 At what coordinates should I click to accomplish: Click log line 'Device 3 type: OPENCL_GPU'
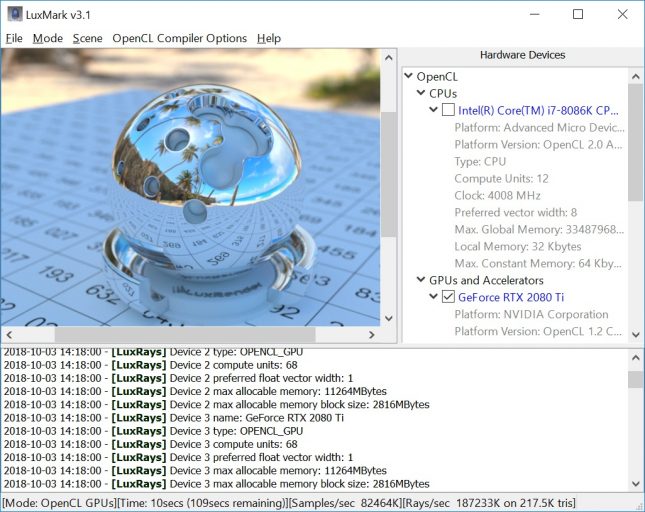pos(153,431)
